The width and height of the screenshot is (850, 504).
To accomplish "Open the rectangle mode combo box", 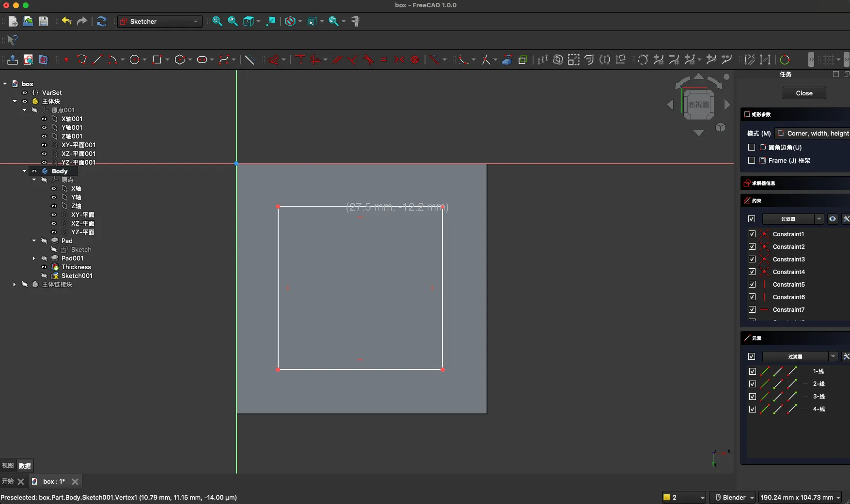I will tap(813, 133).
